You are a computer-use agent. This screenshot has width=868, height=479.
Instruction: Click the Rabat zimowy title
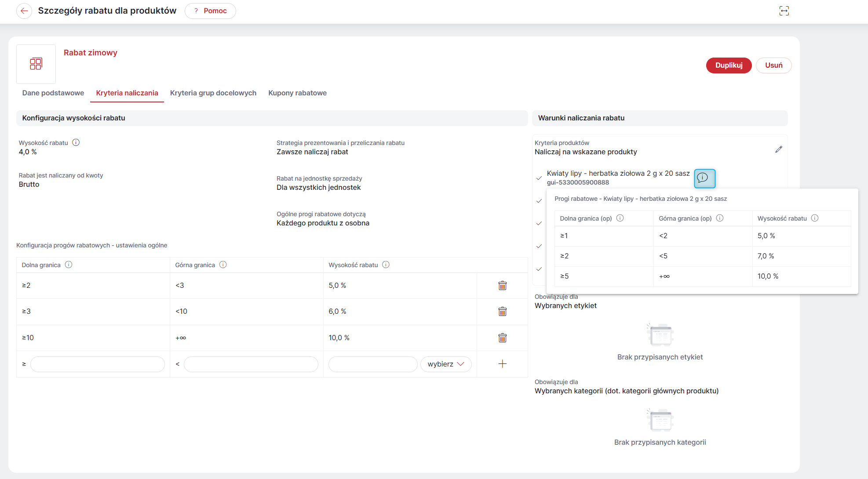pyautogui.click(x=91, y=53)
